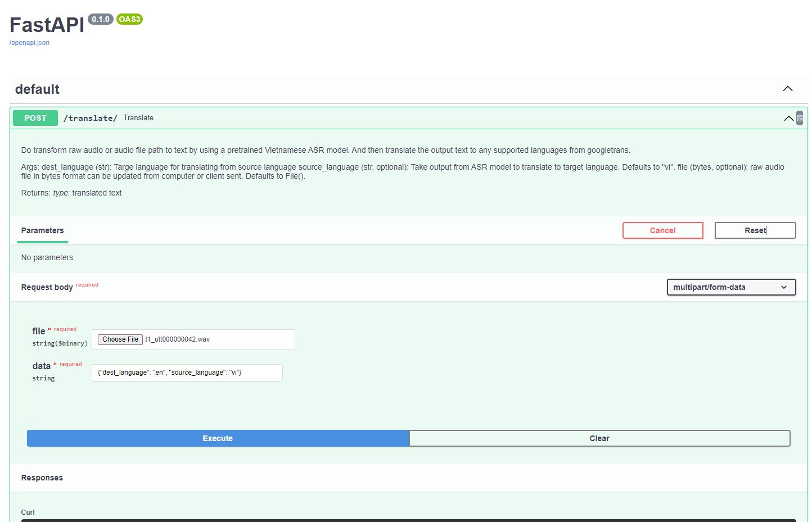This screenshot has width=812, height=522.
Task: Collapse the POST /translate/ operation arrow
Action: tap(788, 118)
